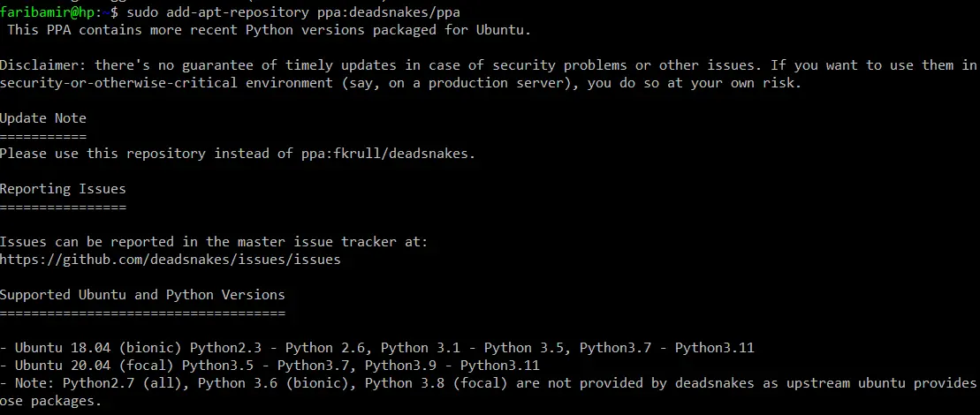Click the 'Ubuntu 20.04 (focal)' line
Image resolution: width=980 pixels, height=415 pixels.
point(270,365)
